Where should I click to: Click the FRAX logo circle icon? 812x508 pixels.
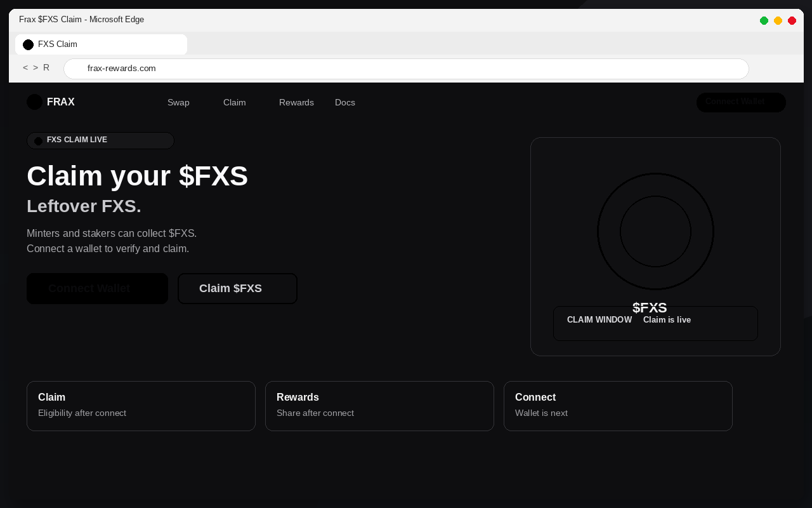(x=34, y=102)
